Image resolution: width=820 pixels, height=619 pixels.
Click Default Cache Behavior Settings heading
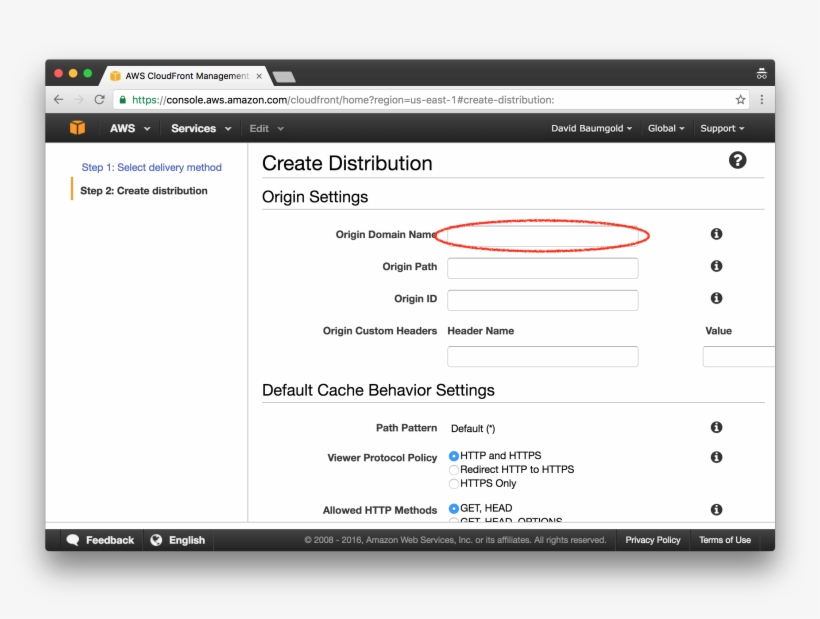coord(378,390)
